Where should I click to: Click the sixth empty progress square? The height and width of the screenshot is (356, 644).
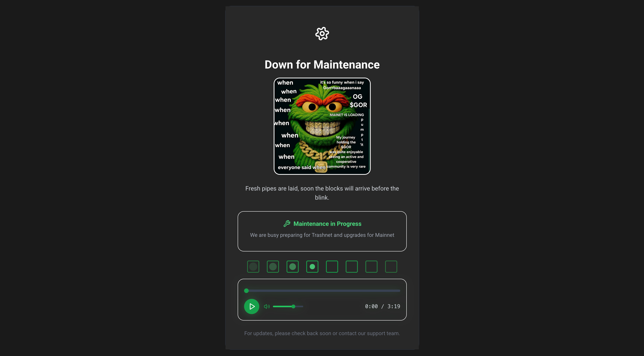click(x=352, y=267)
